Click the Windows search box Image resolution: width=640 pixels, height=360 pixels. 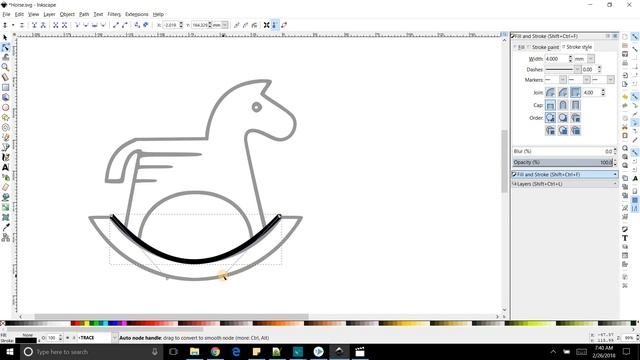[x=91, y=351]
